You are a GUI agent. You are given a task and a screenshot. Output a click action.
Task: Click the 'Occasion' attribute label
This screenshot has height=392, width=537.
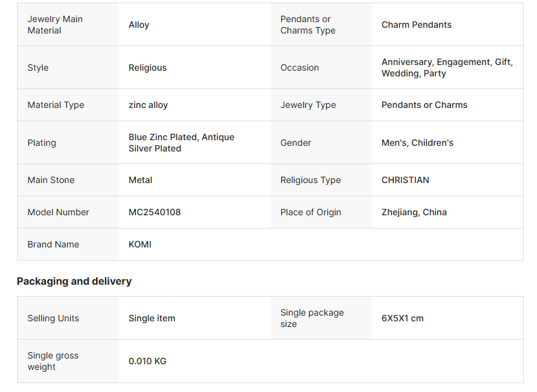point(299,68)
